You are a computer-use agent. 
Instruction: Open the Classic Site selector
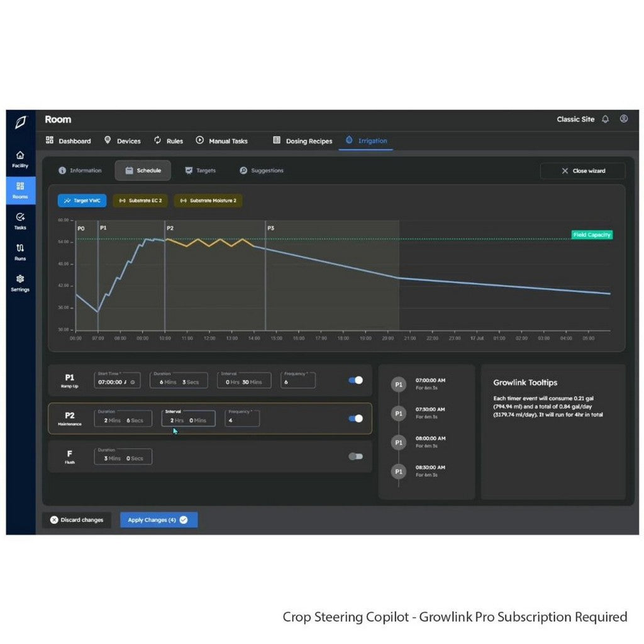pyautogui.click(x=575, y=119)
